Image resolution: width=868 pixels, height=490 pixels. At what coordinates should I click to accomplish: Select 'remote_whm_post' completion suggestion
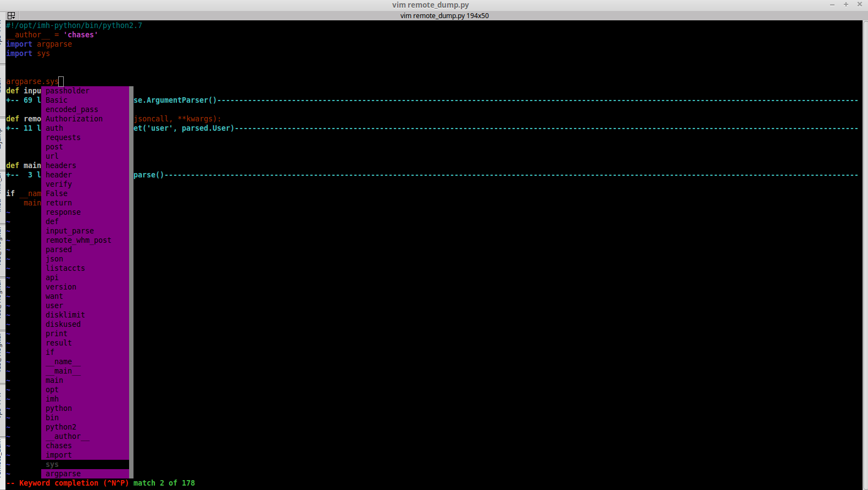[x=79, y=240]
